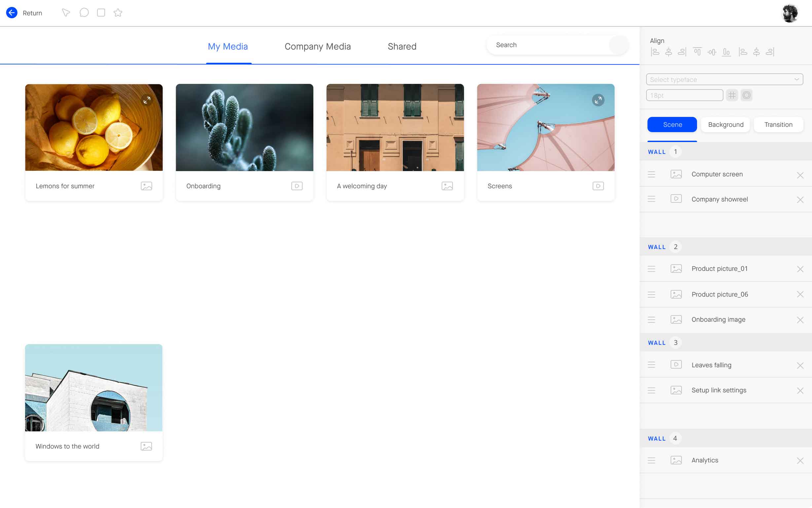
Task: Click image type icon on Lemons for summer card
Action: [146, 186]
